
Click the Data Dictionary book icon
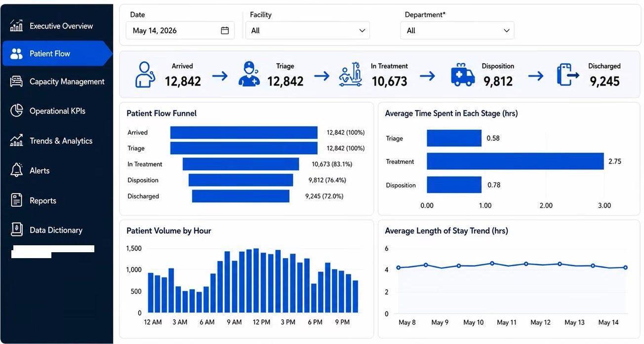pyautogui.click(x=16, y=230)
